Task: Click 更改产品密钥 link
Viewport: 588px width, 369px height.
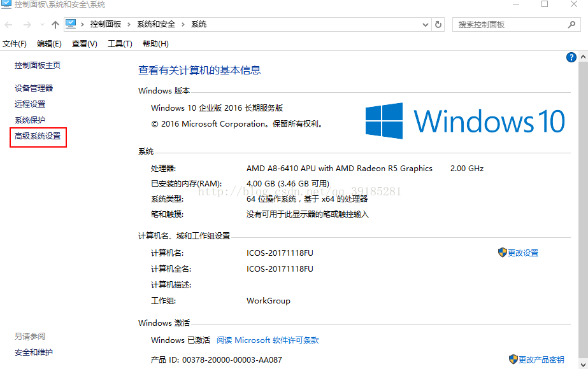Action: coord(541,359)
